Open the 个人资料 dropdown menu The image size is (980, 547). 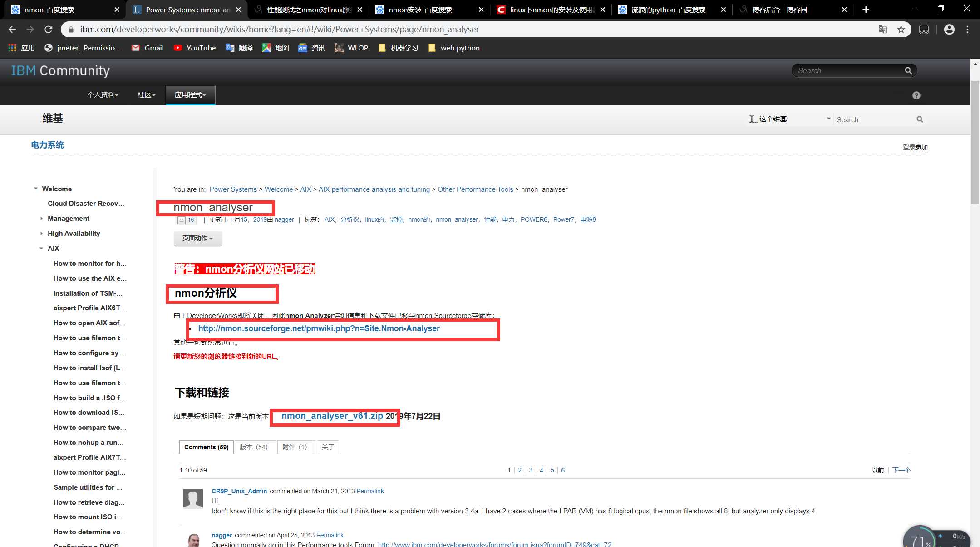[x=103, y=95]
